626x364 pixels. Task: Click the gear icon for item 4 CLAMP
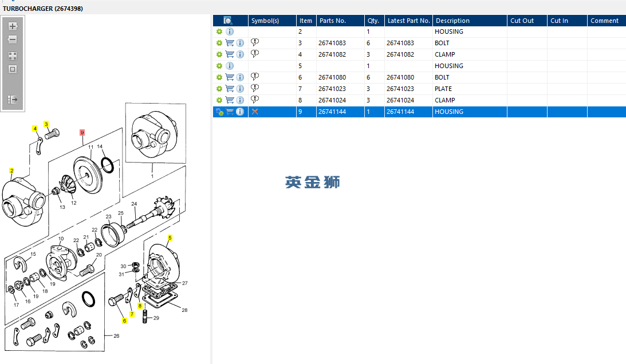[x=219, y=54]
